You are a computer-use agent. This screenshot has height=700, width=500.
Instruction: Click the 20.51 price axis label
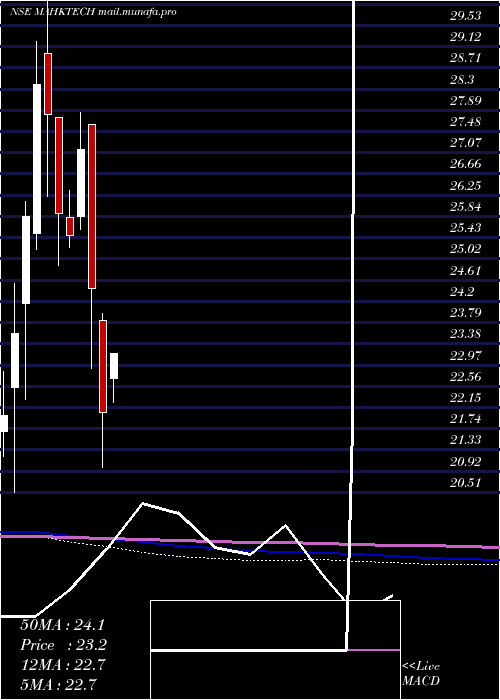pyautogui.click(x=466, y=482)
